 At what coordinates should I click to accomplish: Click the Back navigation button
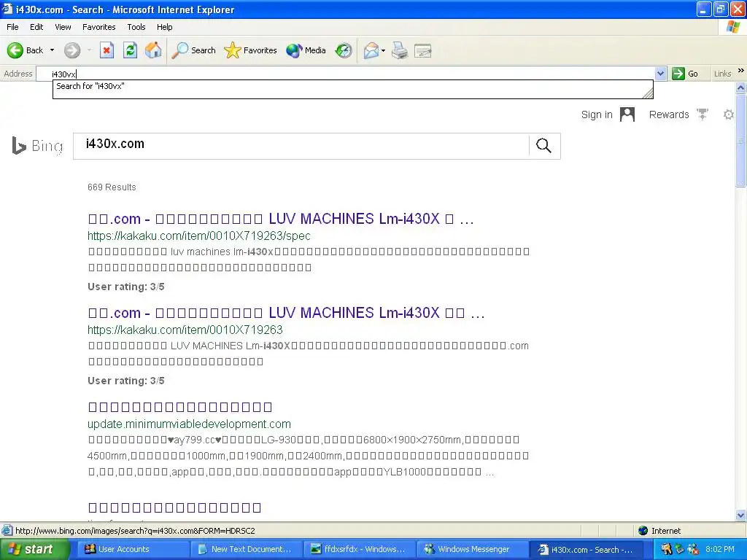25,50
